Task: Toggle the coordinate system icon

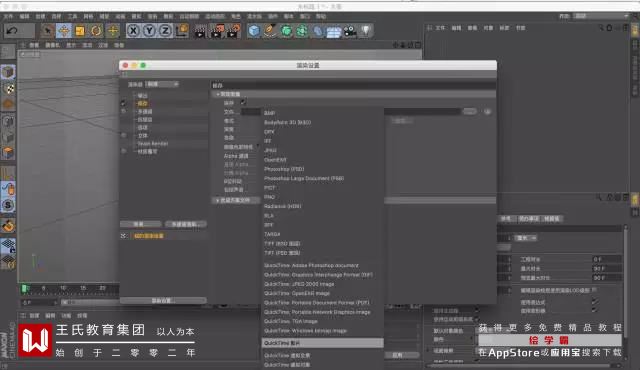Action: (182, 31)
